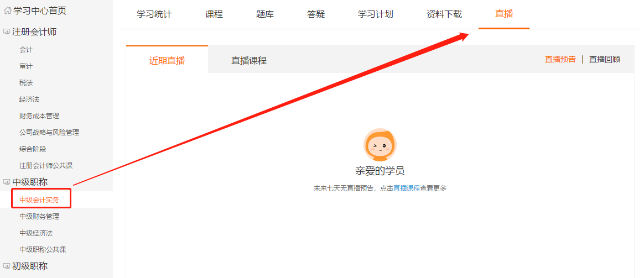Switch to the 题库 tab
Image resolution: width=644 pixels, height=278 pixels.
coord(265,14)
